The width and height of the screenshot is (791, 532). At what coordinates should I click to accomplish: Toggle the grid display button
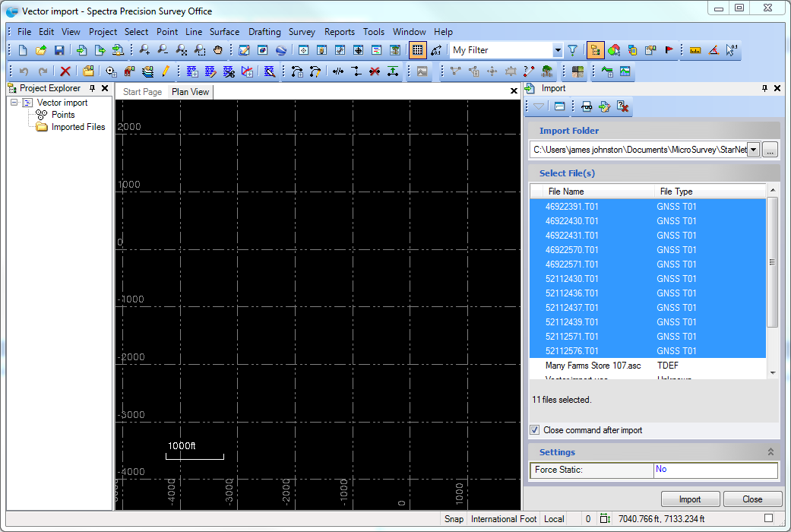pos(416,51)
